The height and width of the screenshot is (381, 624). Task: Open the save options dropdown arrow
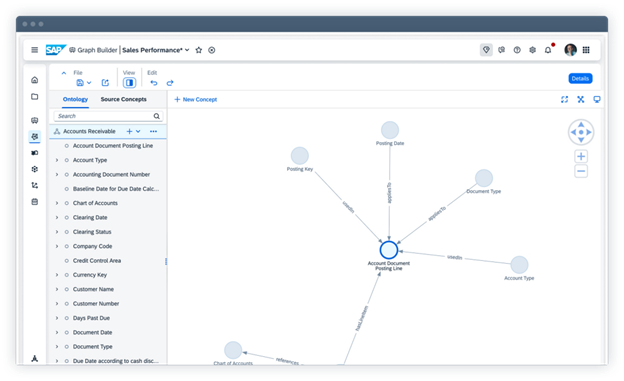coord(89,83)
